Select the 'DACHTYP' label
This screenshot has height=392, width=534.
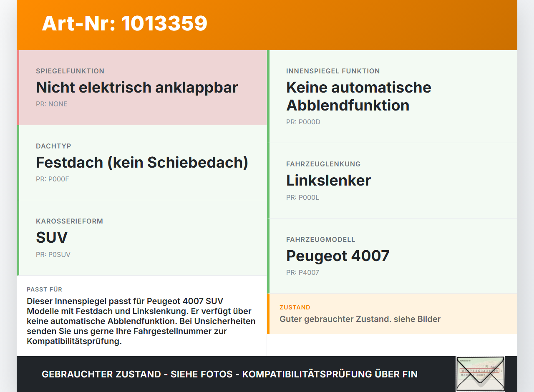click(53, 146)
